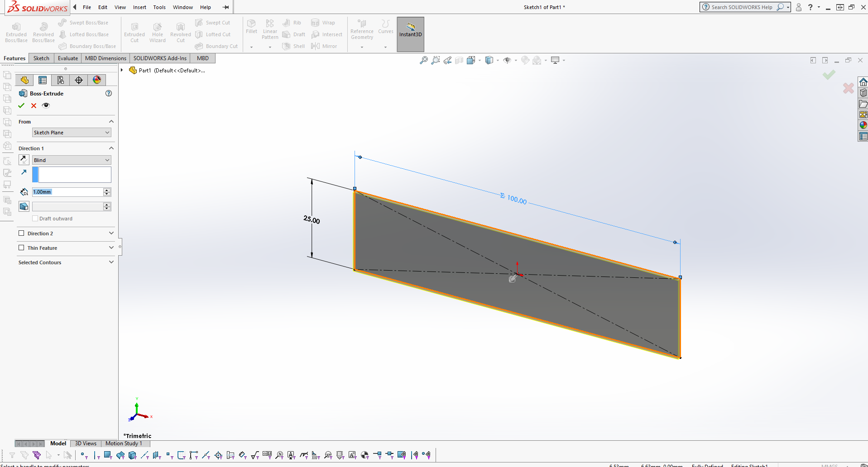Open Blind end condition dropdown
Image resolution: width=868 pixels, height=467 pixels.
[72, 160]
